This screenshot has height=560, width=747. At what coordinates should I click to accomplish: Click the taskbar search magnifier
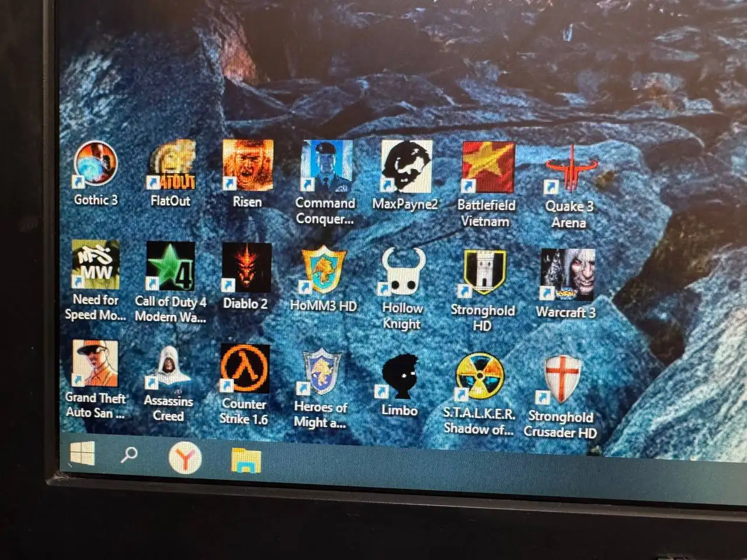coord(129,454)
